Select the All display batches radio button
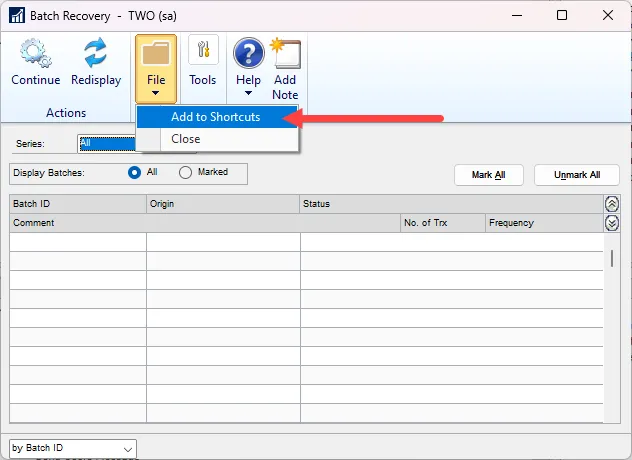 [135, 172]
